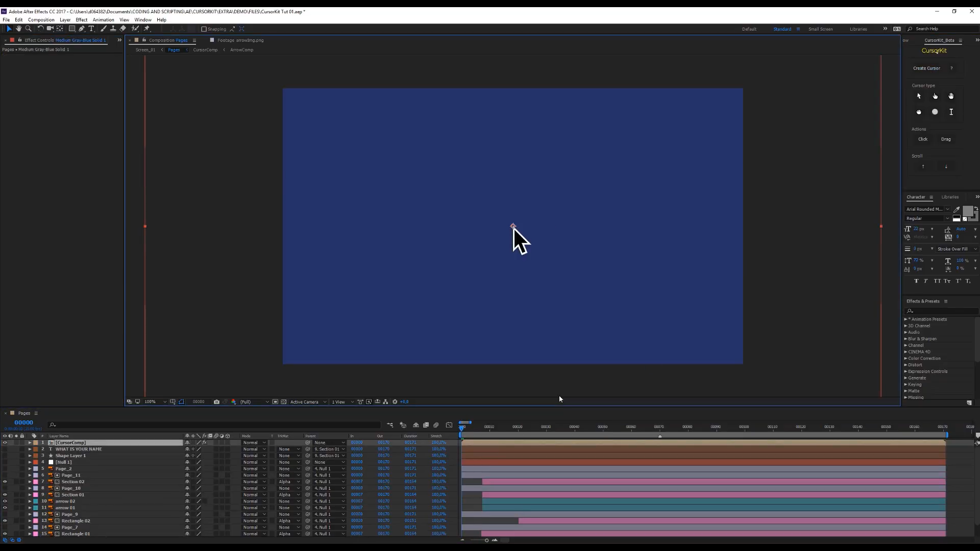Toggle visibility of arrow 01 layer

(x=5, y=508)
